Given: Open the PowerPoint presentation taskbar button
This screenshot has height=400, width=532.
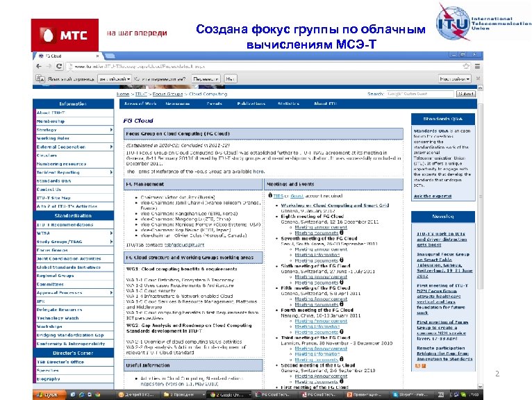Looking at the screenshot, I should [x=366, y=395].
